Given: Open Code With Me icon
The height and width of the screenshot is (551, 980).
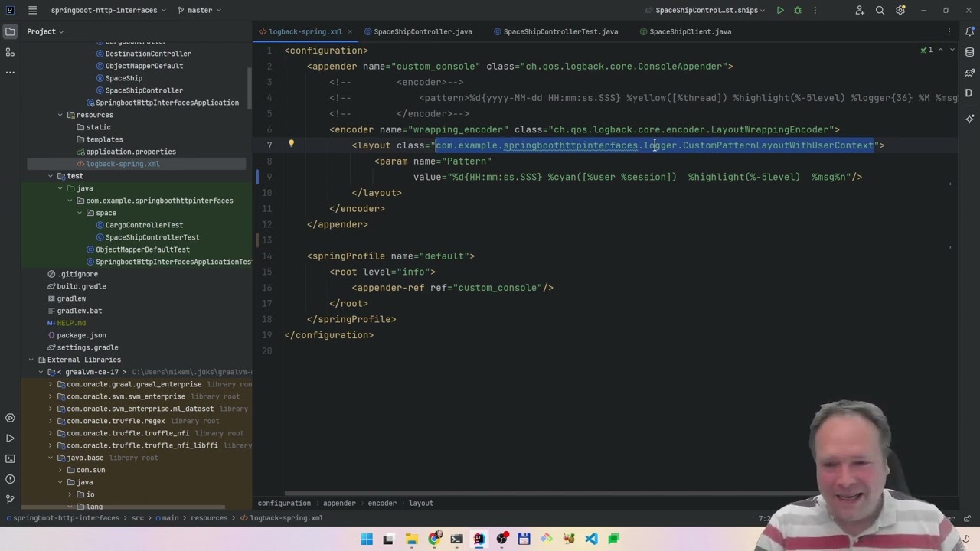Looking at the screenshot, I should point(860,10).
